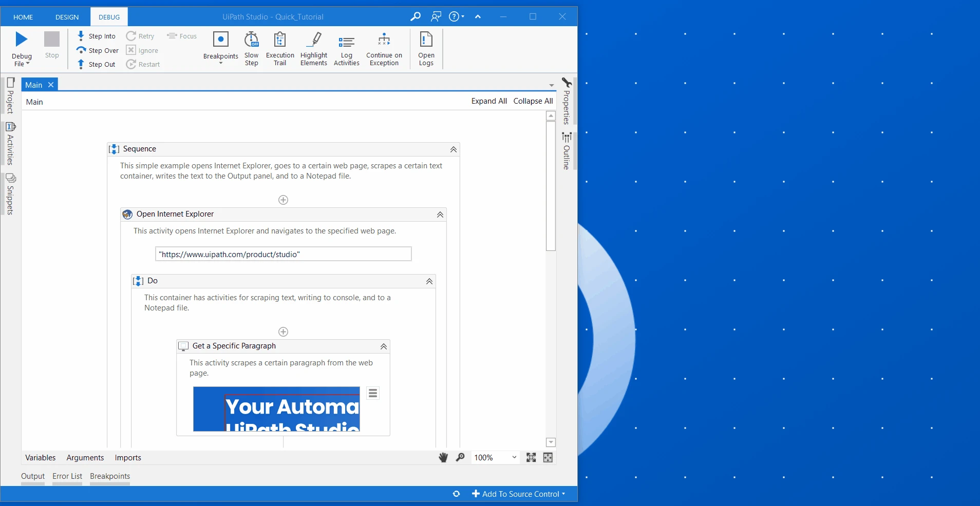
Task: Open the Activities side panel
Action: point(10,143)
